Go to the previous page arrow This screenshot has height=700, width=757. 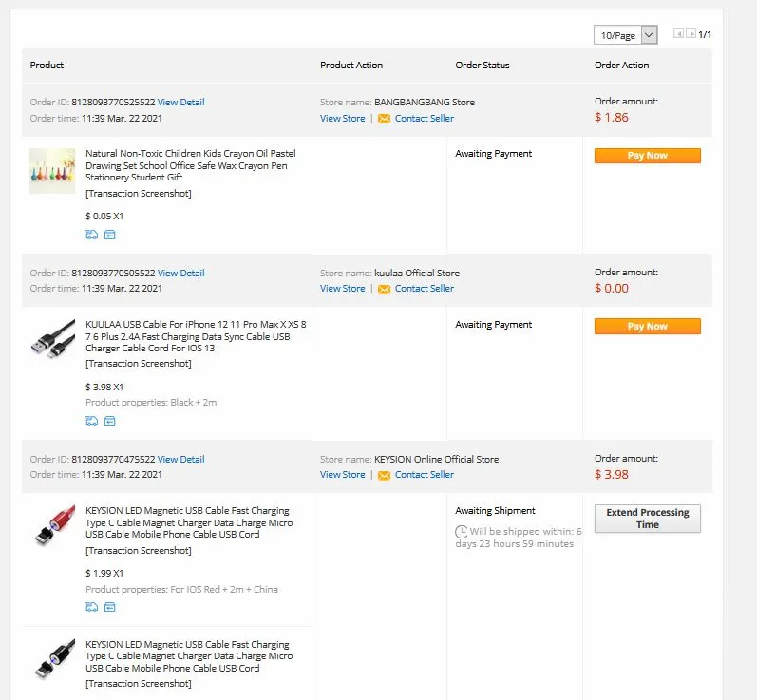pyautogui.click(x=679, y=34)
